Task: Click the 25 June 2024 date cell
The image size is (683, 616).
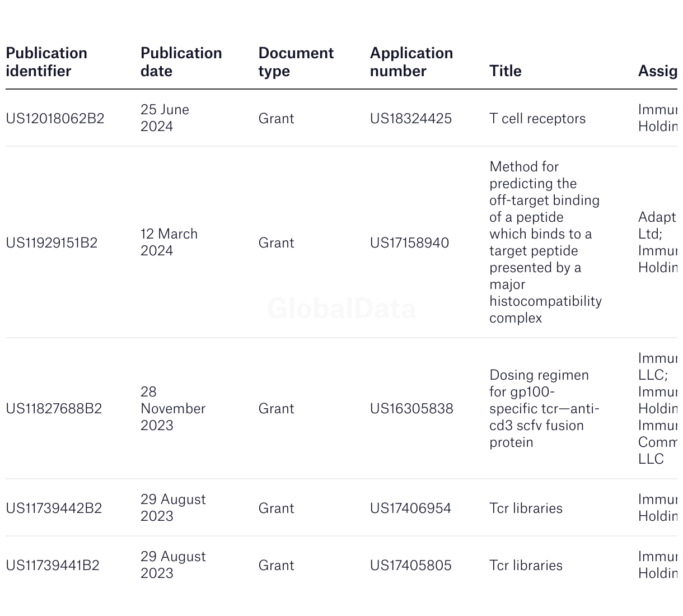Action: click(x=165, y=118)
